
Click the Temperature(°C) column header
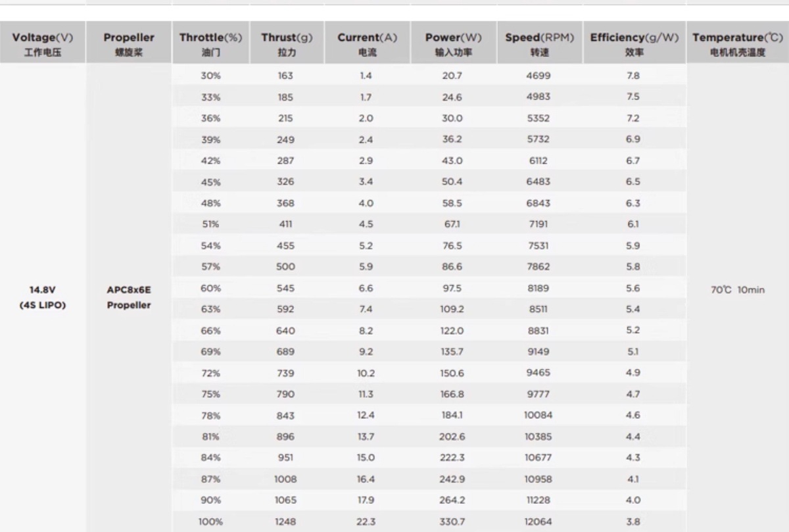coord(738,43)
